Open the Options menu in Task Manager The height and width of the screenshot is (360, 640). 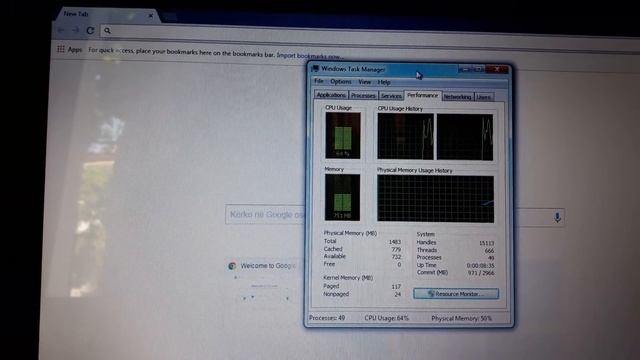pos(341,82)
